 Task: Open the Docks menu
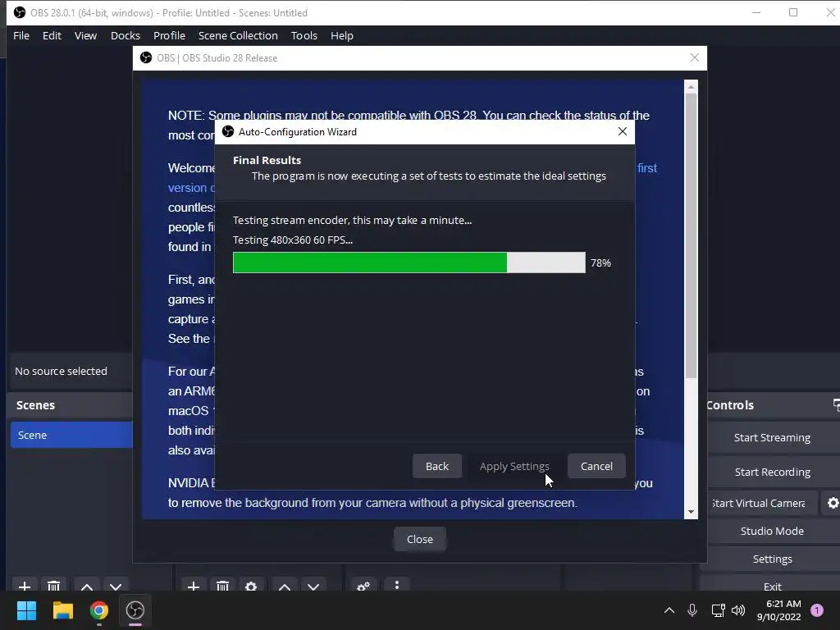126,35
